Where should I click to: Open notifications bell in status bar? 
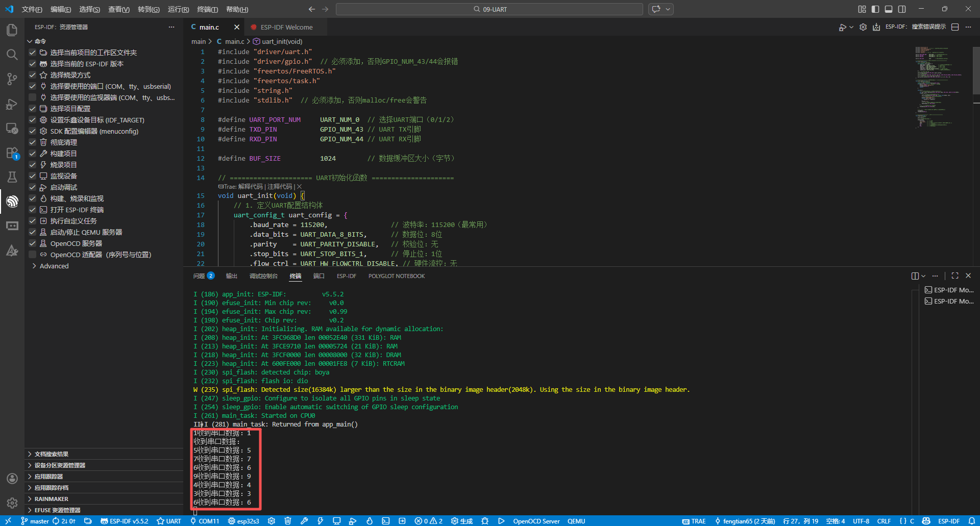972,521
